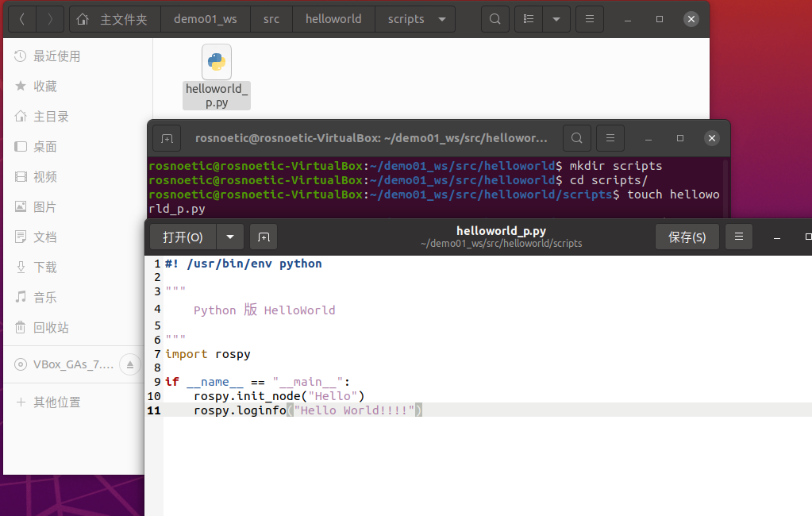Image resolution: width=812 pixels, height=516 pixels.
Task: Open the file manager search icon
Action: (x=495, y=19)
